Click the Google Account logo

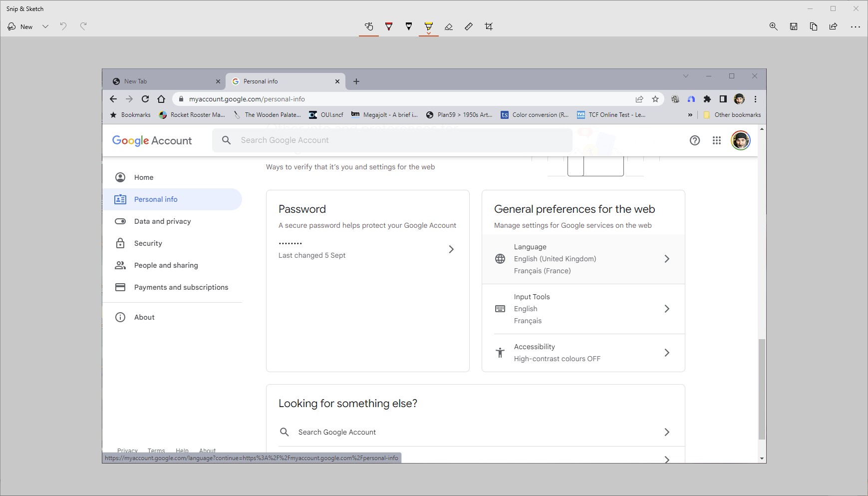pos(152,140)
